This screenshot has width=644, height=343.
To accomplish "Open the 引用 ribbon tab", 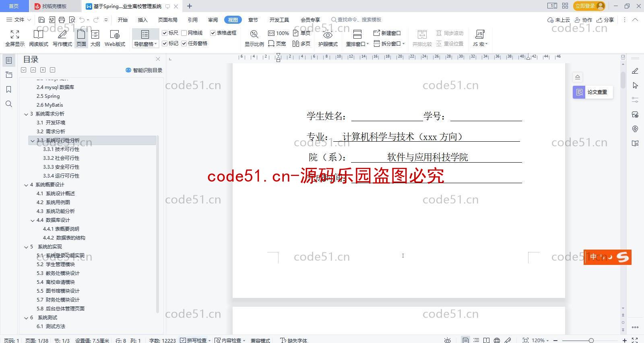I will [192, 20].
